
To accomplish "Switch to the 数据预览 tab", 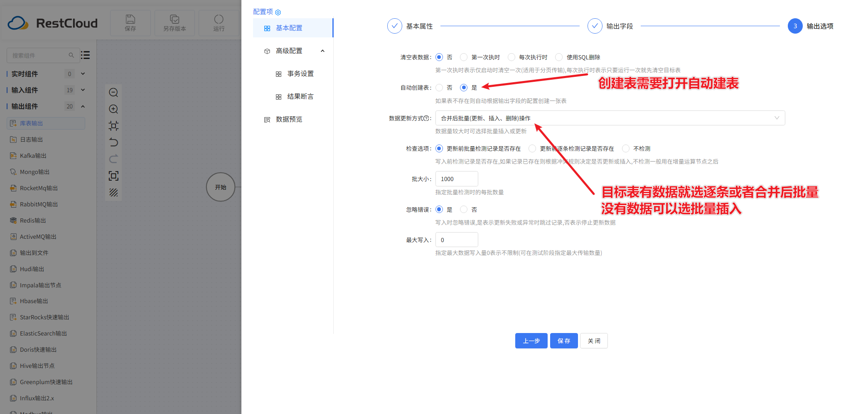I will coord(290,119).
